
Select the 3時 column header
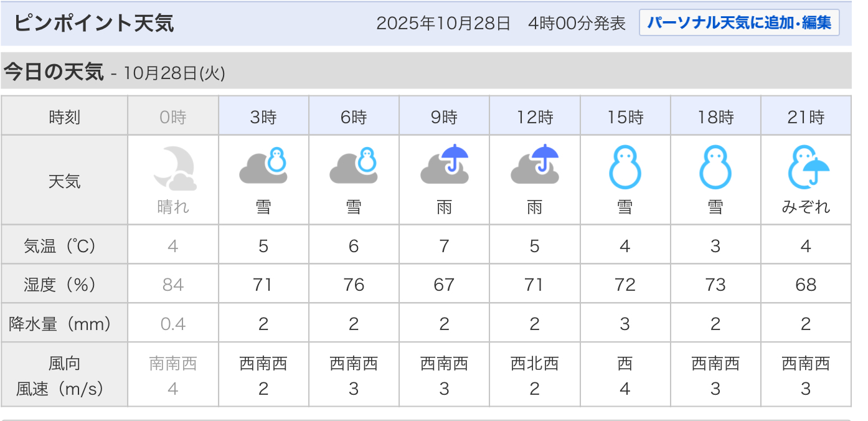click(263, 116)
